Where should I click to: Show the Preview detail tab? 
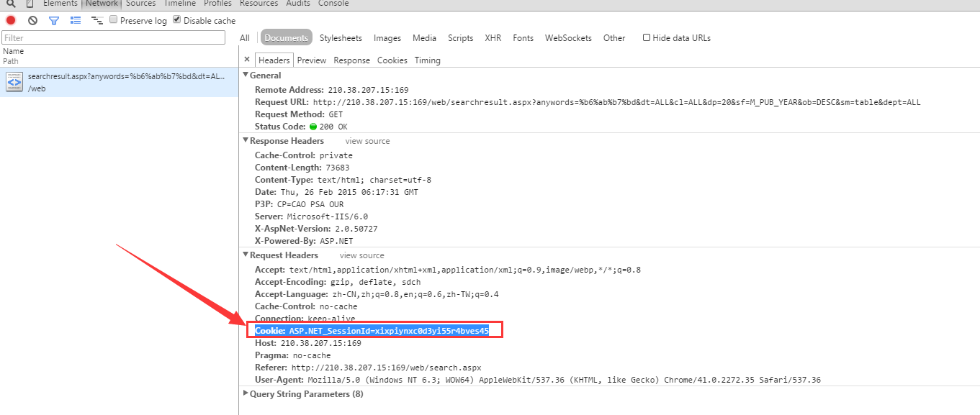[x=311, y=60]
